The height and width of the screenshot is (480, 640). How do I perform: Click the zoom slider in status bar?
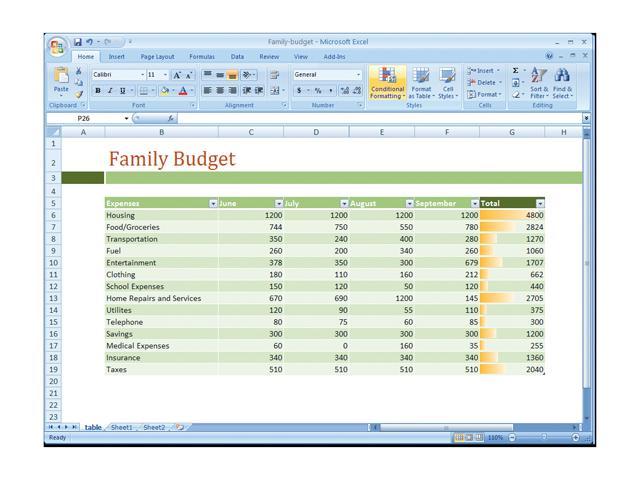tap(543, 437)
